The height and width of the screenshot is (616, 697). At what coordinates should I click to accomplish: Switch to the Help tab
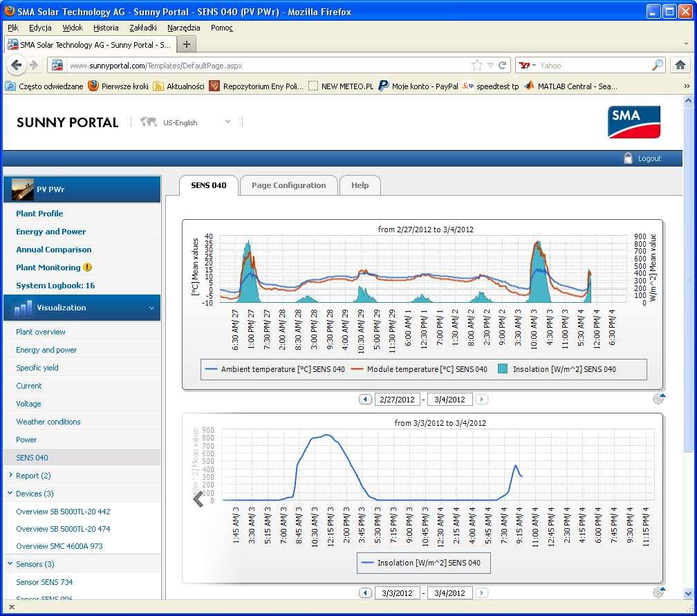coord(360,185)
